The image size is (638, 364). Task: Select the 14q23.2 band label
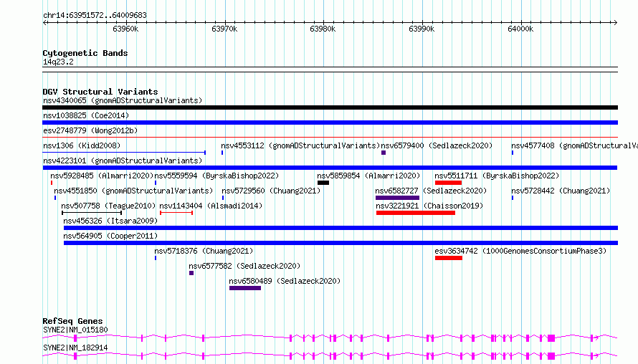[x=58, y=62]
